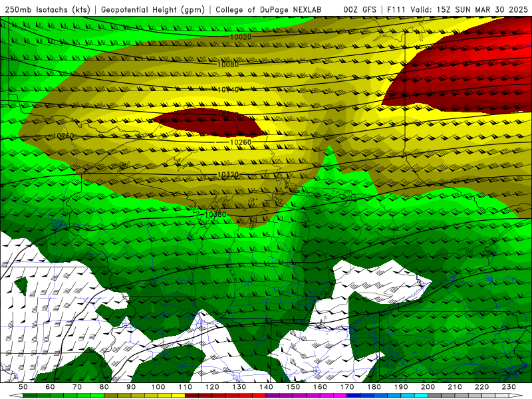Image resolution: width=532 pixels, height=399 pixels.
Task: Click the 10200 contour label in the maroon core
Action: tap(227, 115)
